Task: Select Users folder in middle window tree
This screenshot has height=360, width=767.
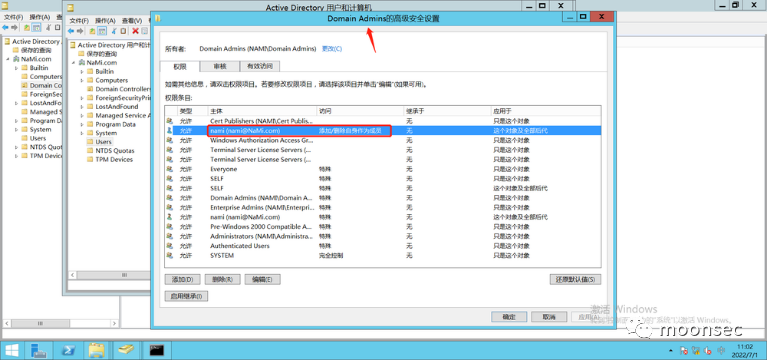Action: point(103,142)
